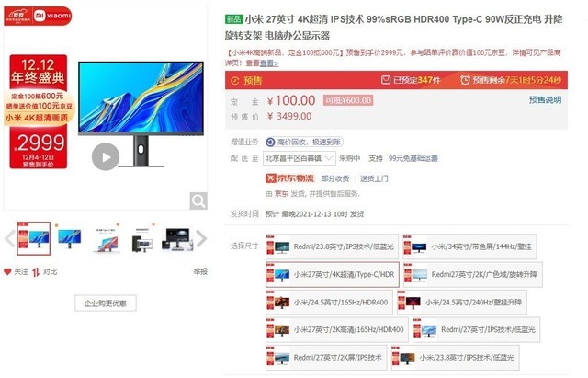Click the ¥100.00 deposit amount

click(291, 100)
